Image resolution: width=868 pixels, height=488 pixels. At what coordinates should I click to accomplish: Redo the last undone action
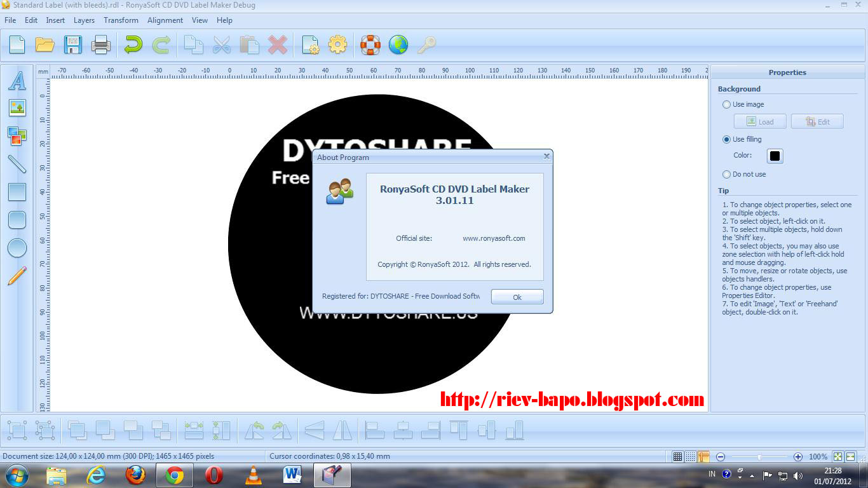pyautogui.click(x=161, y=44)
